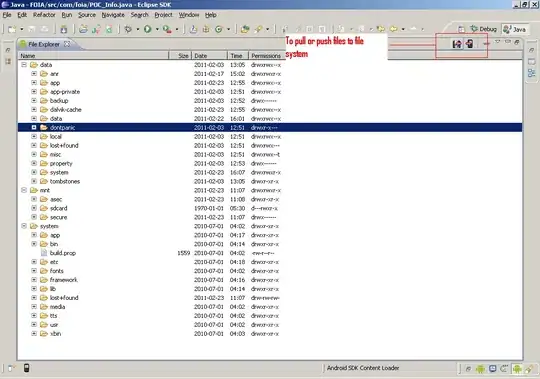Collapse the top-level data folder
The image size is (540, 379).
coord(24,65)
